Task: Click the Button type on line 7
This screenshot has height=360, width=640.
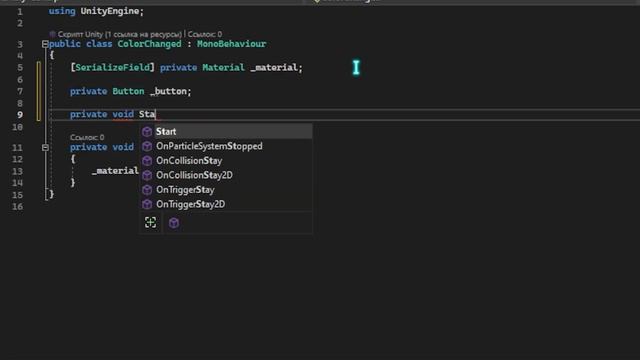Action: click(128, 91)
